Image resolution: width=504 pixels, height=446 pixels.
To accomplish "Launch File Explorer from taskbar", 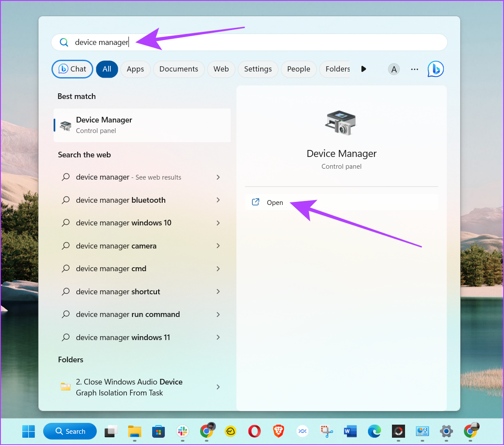I will pyautogui.click(x=135, y=431).
